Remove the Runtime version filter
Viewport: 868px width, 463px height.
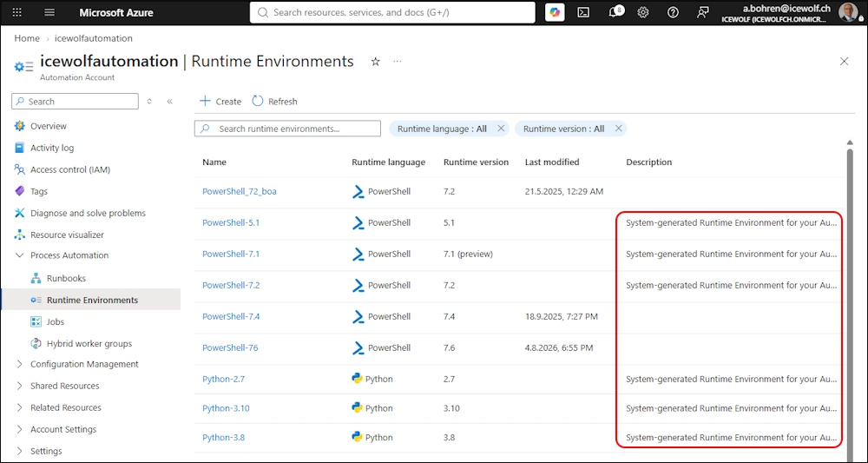click(x=618, y=129)
